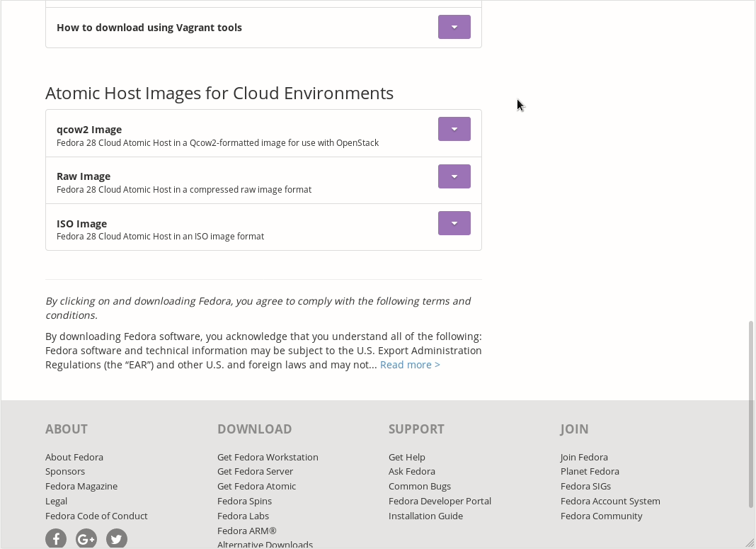This screenshot has height=549, width=756.
Task: Click the Read more link
Action: [410, 365]
